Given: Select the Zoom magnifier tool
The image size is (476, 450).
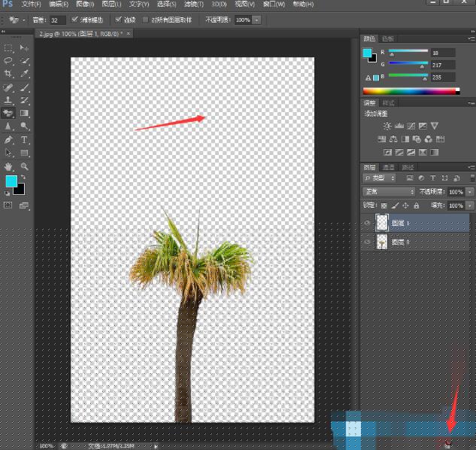Looking at the screenshot, I should tap(25, 166).
